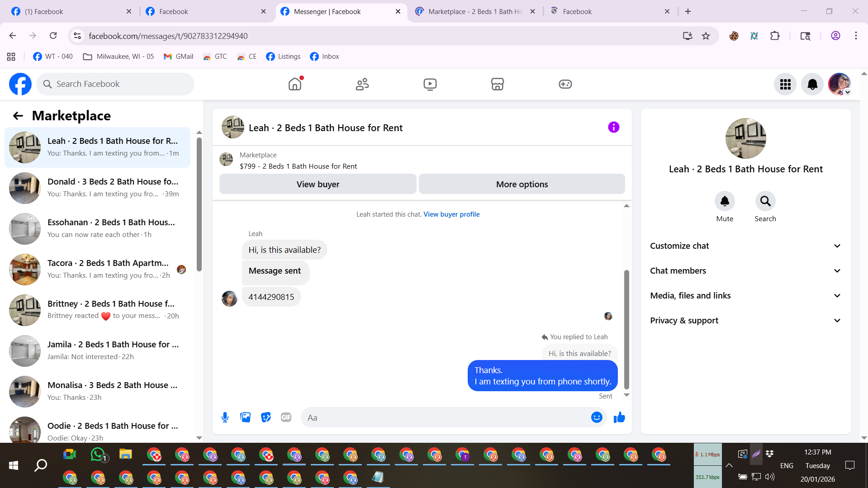
Task: Choose a sticker icon
Action: pos(266,417)
